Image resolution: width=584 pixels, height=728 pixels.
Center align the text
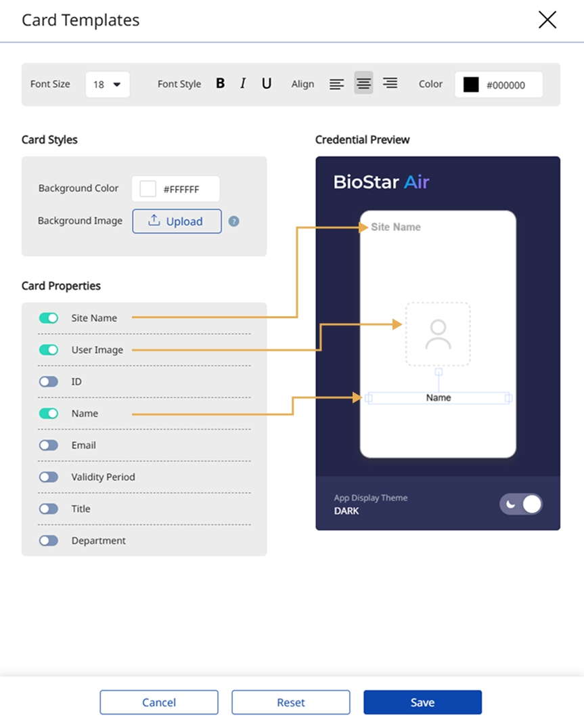(x=363, y=84)
